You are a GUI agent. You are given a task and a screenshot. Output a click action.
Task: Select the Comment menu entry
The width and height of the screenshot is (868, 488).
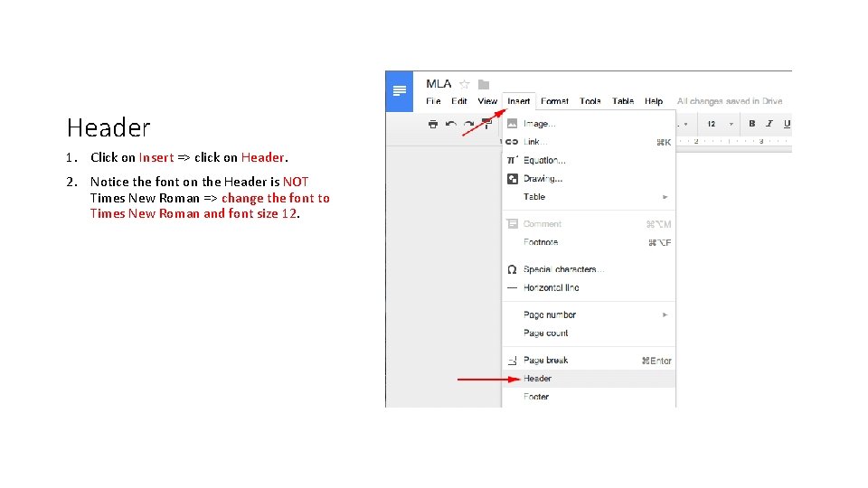click(x=589, y=224)
